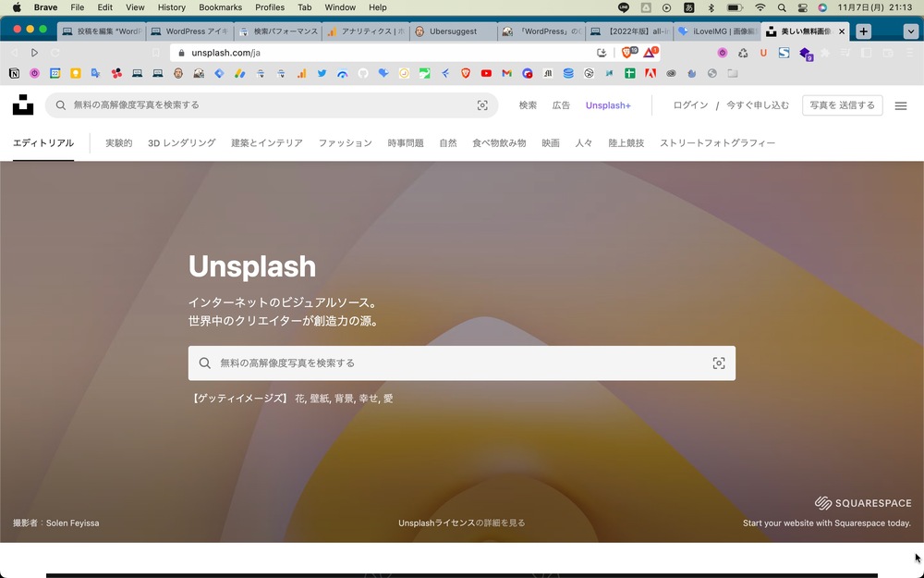Open the LINE menu bar icon
The width and height of the screenshot is (924, 578).
tap(624, 7)
